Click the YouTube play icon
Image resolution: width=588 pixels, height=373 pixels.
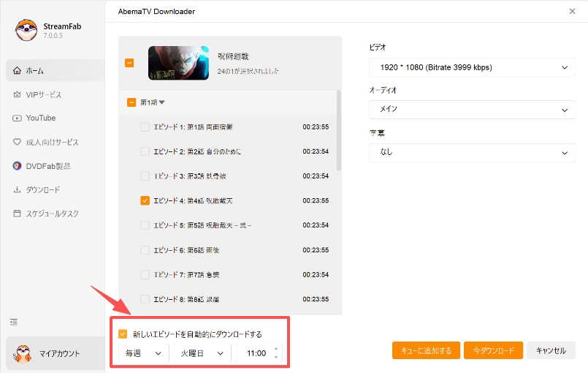17,118
